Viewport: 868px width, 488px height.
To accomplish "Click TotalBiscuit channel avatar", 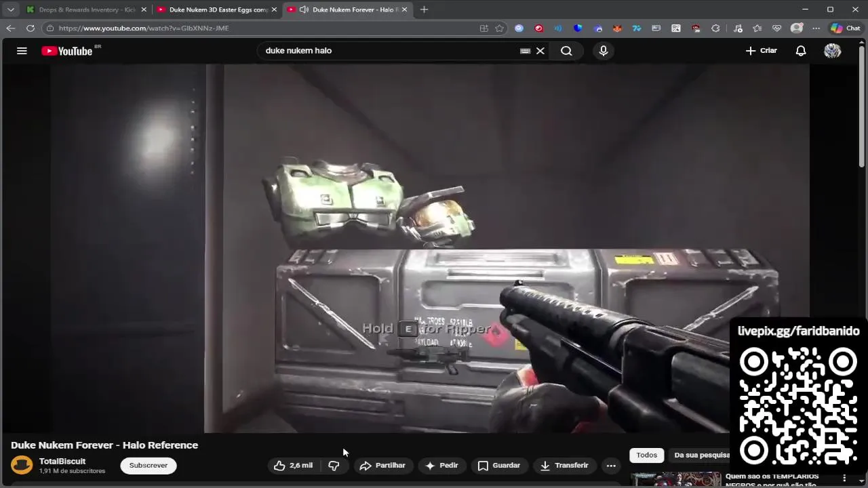I will [x=22, y=466].
